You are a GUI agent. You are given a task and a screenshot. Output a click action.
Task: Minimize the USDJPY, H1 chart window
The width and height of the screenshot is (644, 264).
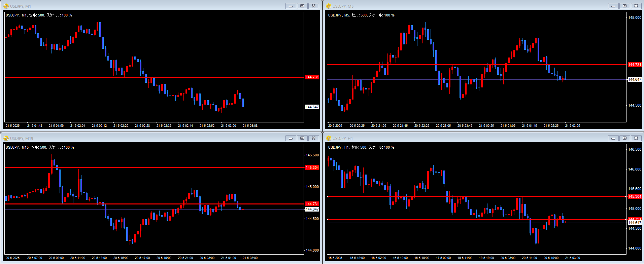613,138
